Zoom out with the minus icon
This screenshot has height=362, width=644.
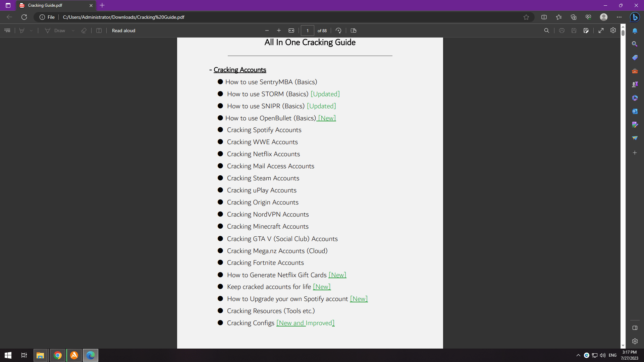(x=267, y=31)
